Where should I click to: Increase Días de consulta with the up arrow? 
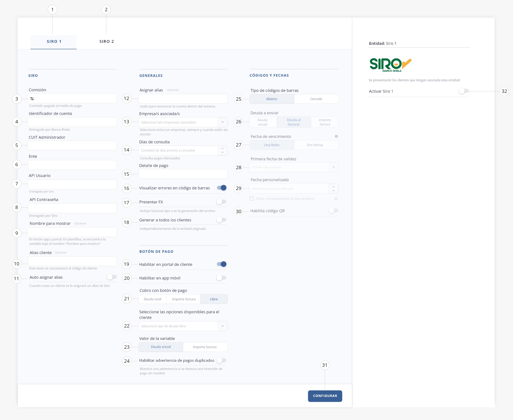[x=222, y=148]
